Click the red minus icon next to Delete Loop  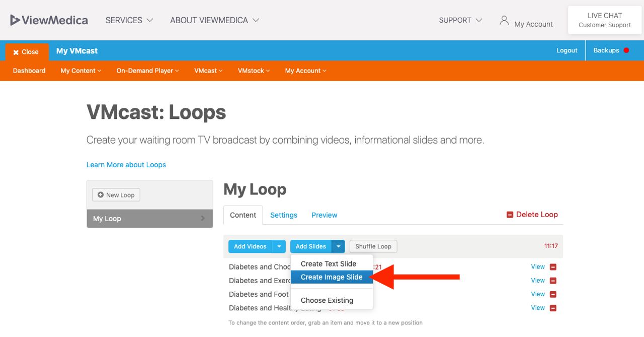coord(510,214)
